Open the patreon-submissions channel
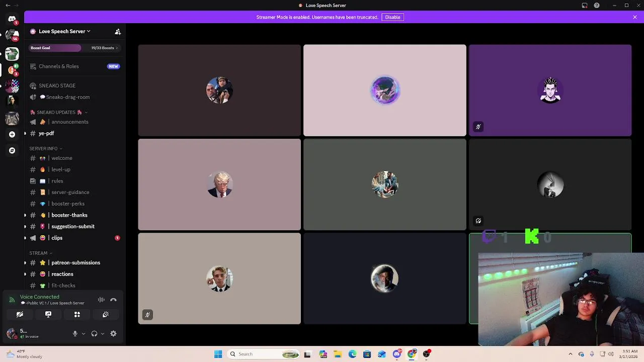The width and height of the screenshot is (644, 362). pos(75,262)
